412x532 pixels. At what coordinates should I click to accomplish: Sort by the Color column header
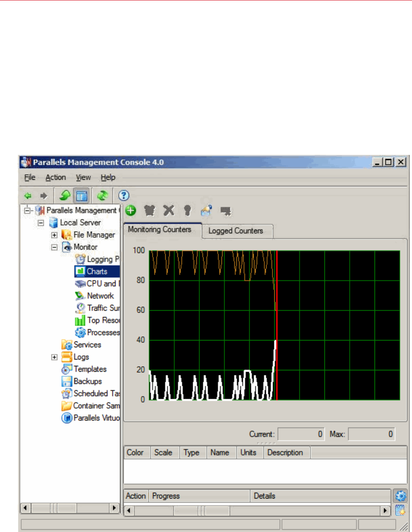137,453
